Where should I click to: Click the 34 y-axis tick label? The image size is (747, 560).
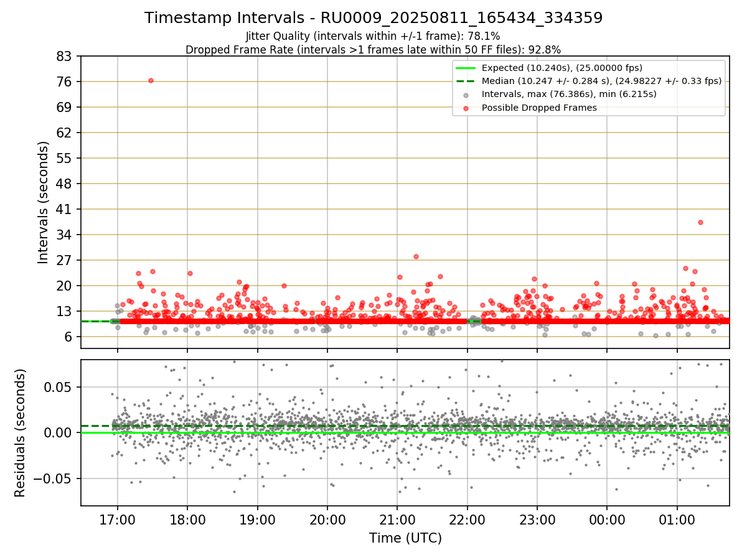[65, 235]
